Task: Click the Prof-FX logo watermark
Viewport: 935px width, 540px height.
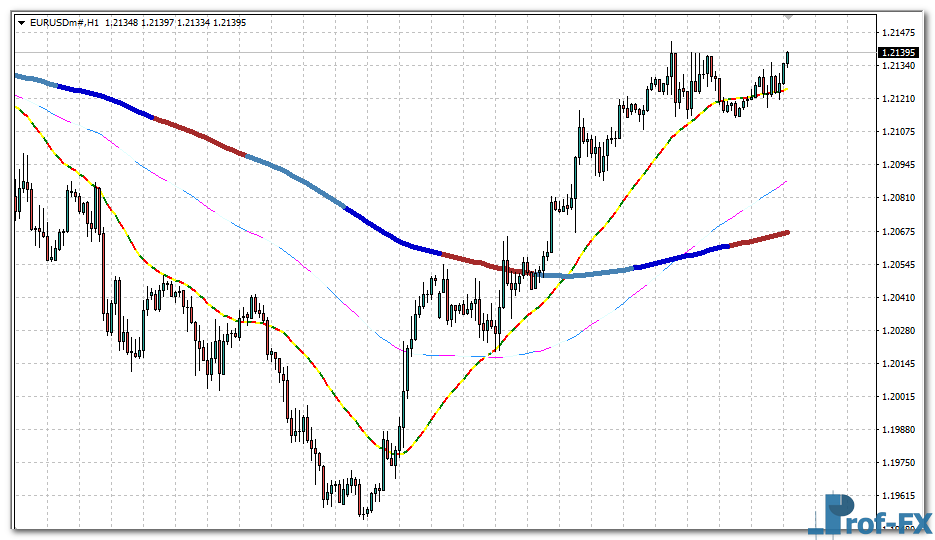Action: pyautogui.click(x=870, y=515)
